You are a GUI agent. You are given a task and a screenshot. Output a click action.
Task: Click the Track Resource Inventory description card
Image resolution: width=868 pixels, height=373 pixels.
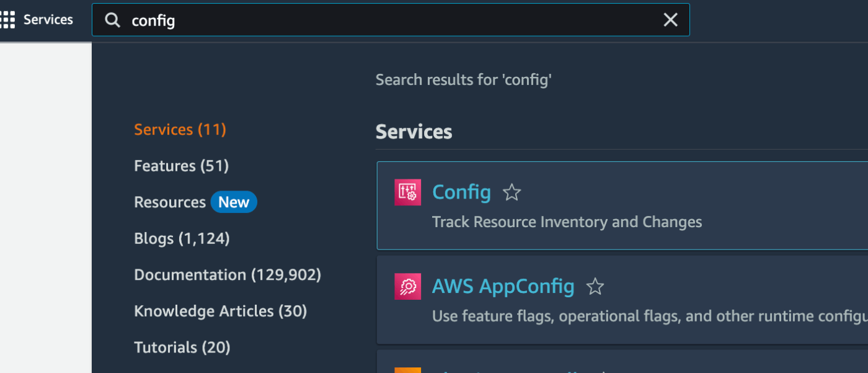pos(622,205)
